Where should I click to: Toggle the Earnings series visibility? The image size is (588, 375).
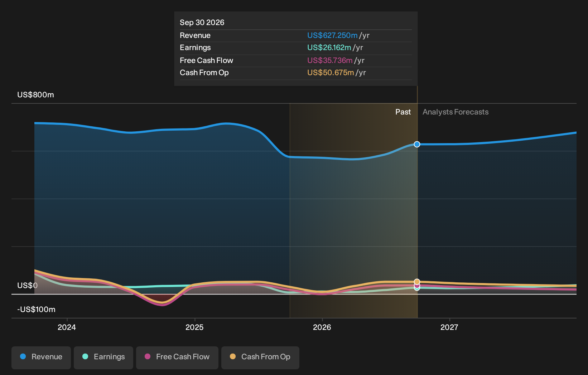(x=103, y=357)
